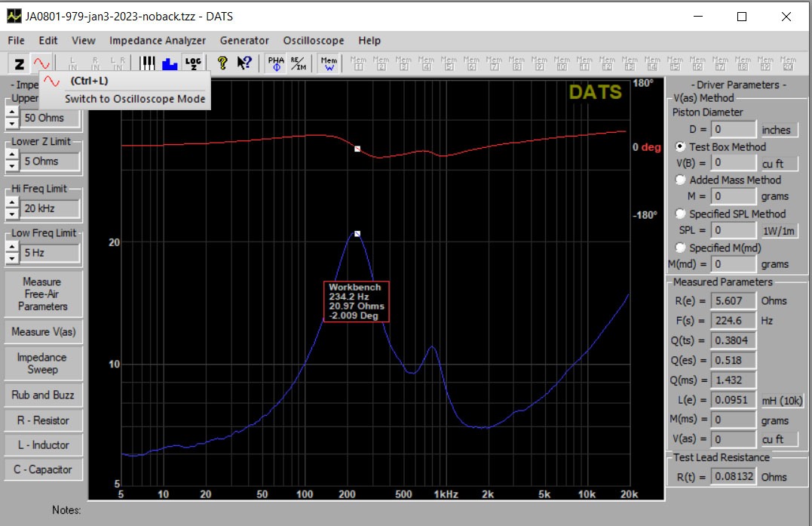Image resolution: width=812 pixels, height=526 pixels.
Task: Open the piano keys tone icon
Action: [147, 63]
